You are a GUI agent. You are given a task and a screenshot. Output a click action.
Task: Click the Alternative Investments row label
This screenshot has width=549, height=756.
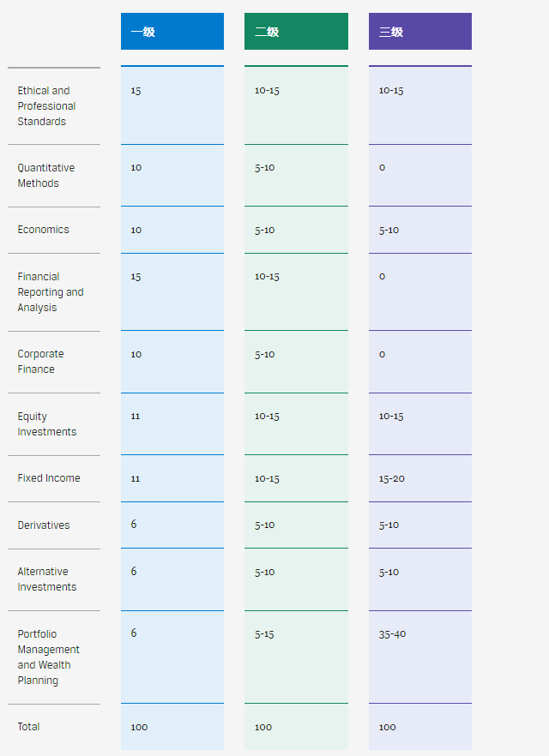click(x=47, y=579)
